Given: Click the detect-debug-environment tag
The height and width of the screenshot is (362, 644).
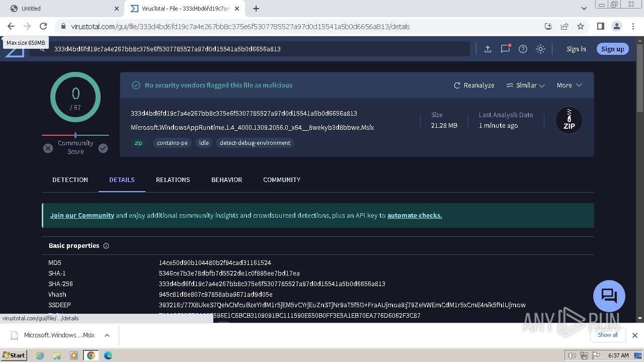Looking at the screenshot, I should [x=255, y=143].
